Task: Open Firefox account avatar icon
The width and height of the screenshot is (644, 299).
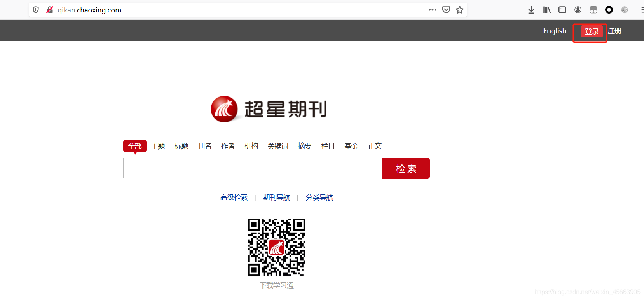Action: (578, 10)
